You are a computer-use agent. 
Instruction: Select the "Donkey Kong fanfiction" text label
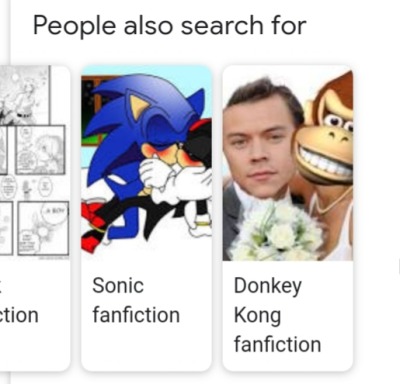(x=277, y=315)
